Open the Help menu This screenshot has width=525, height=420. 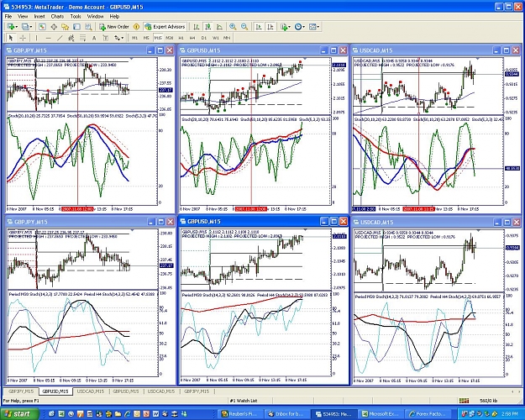coord(114,16)
